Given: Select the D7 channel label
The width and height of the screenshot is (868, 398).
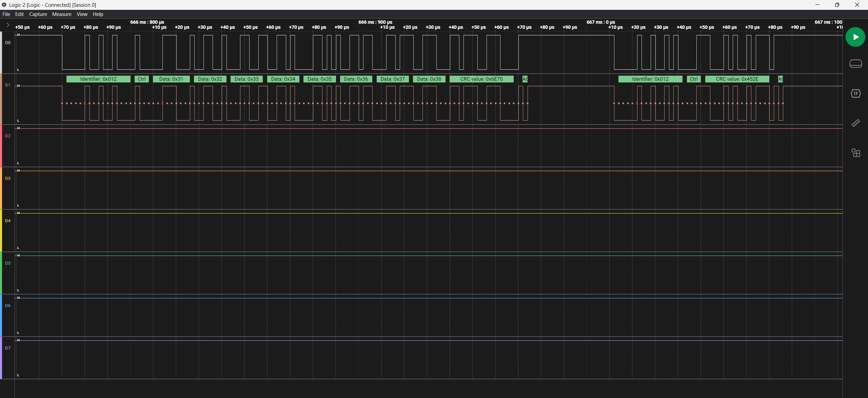Looking at the screenshot, I should [8, 348].
